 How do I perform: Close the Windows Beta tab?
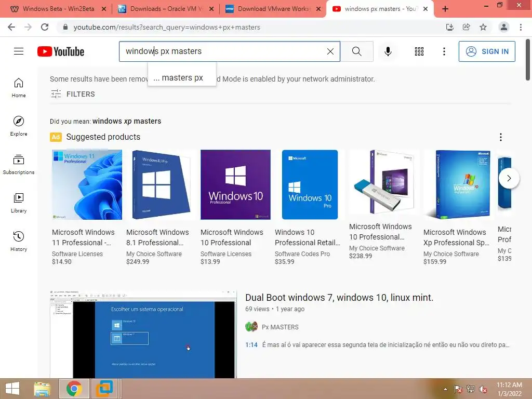click(x=104, y=9)
